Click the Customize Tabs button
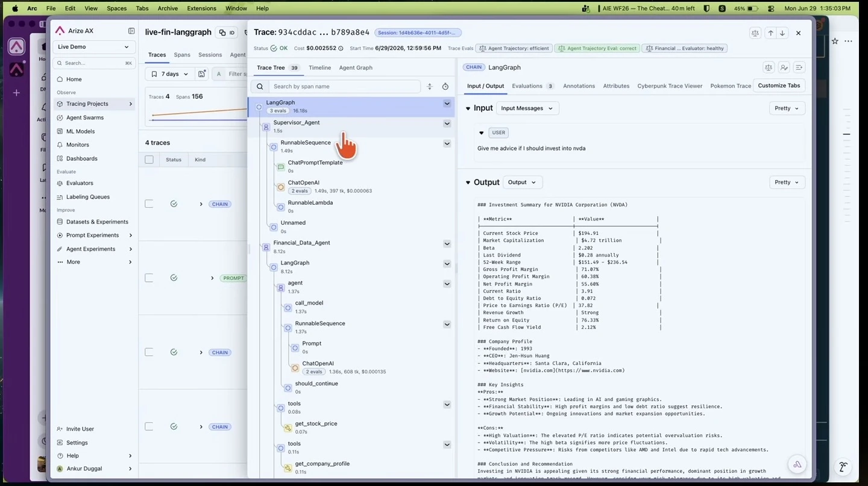The image size is (868, 486). tap(779, 86)
